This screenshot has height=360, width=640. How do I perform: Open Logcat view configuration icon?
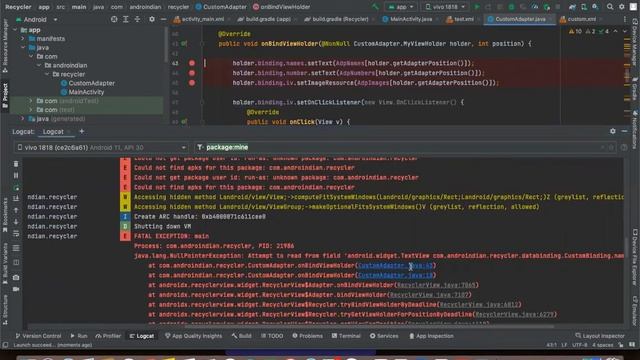[16, 248]
